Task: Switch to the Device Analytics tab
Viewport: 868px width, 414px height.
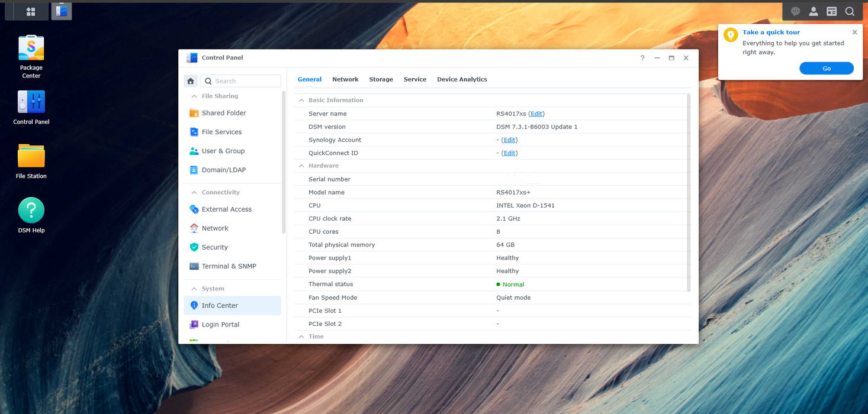Action: (462, 79)
